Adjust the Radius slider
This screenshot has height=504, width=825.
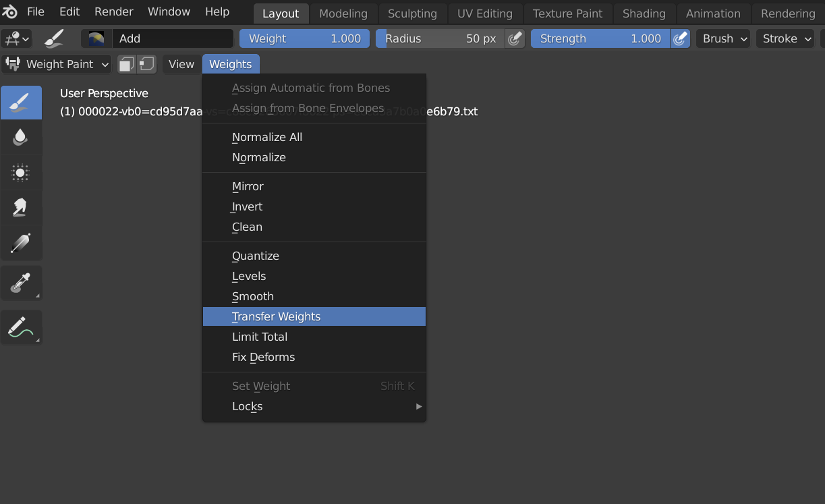(440, 38)
